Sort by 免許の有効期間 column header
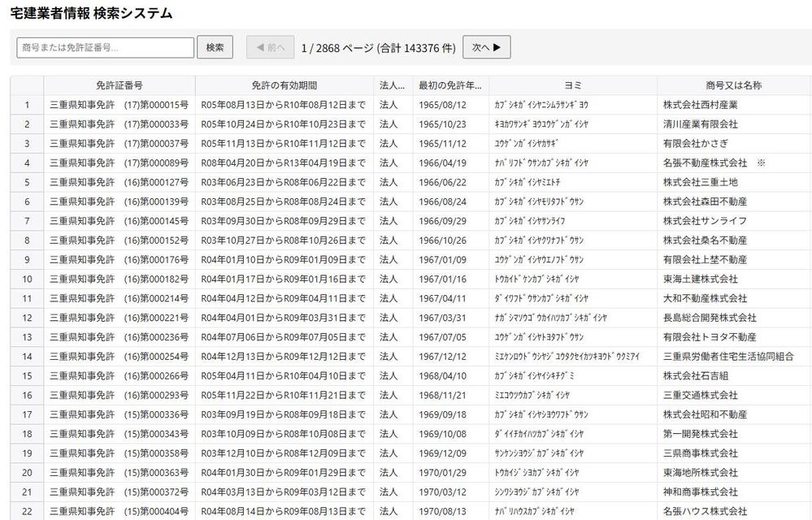 click(x=284, y=85)
